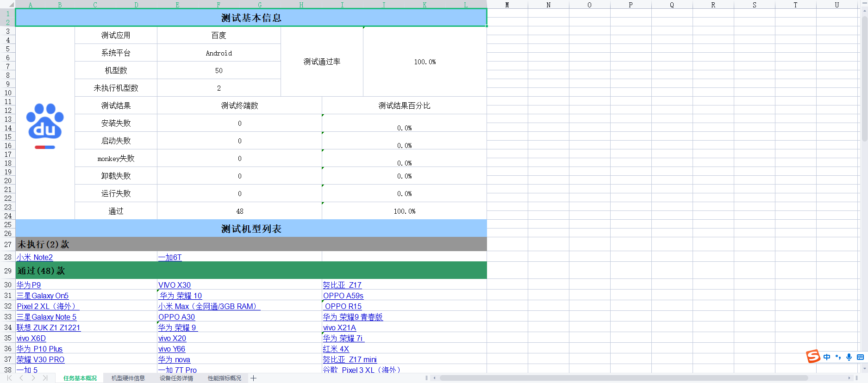Open the 华为 荣耀 10 link
This screenshot has width=868, height=383.
coord(181,296)
